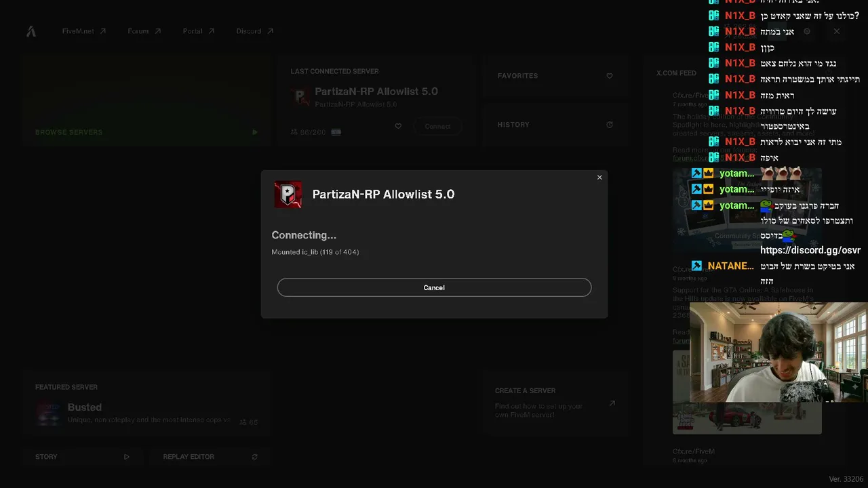
Task: Click the Browse Servers play arrow
Action: pos(255,132)
